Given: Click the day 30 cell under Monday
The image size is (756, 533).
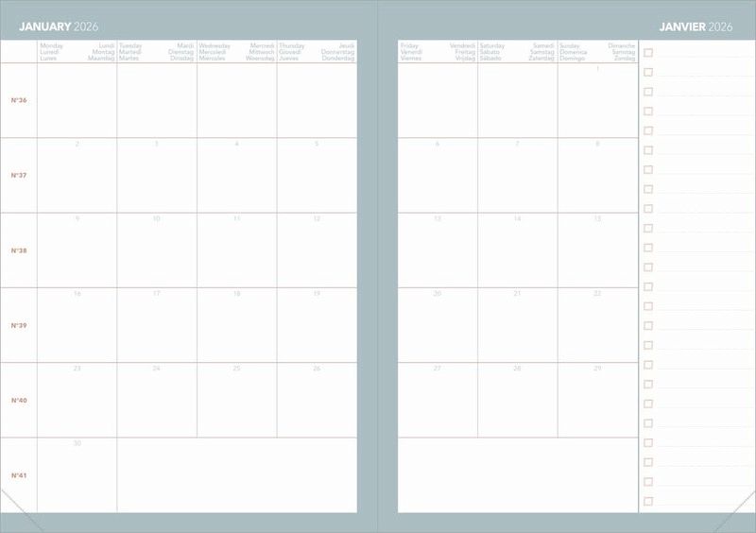Looking at the screenshot, I should 77,475.
